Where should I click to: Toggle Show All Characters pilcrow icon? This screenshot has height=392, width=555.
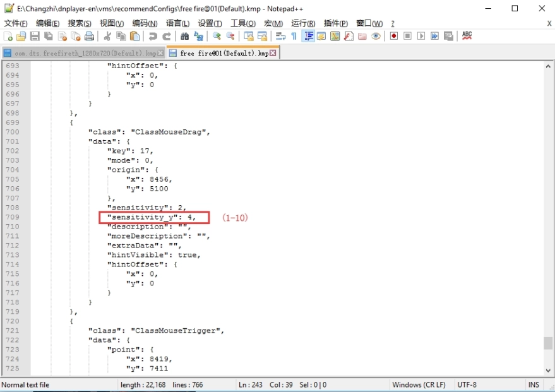coord(294,36)
